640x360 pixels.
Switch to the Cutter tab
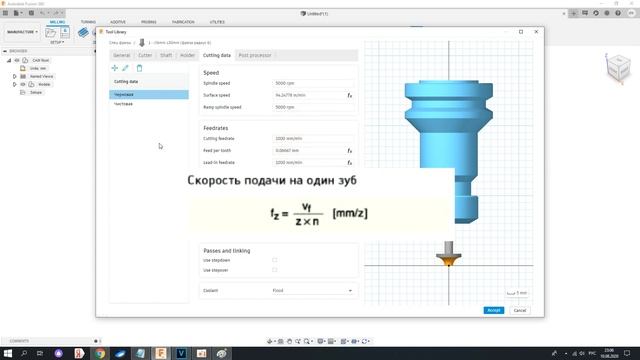145,55
